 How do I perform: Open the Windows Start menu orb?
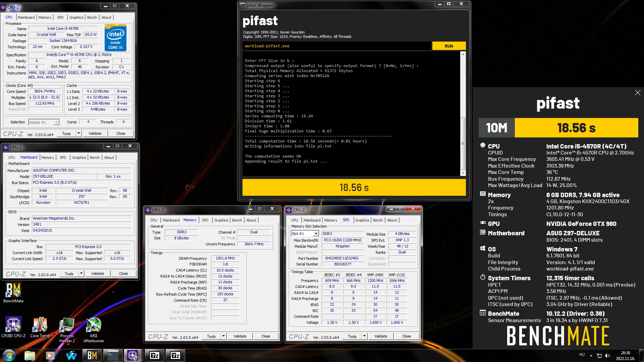click(x=9, y=355)
